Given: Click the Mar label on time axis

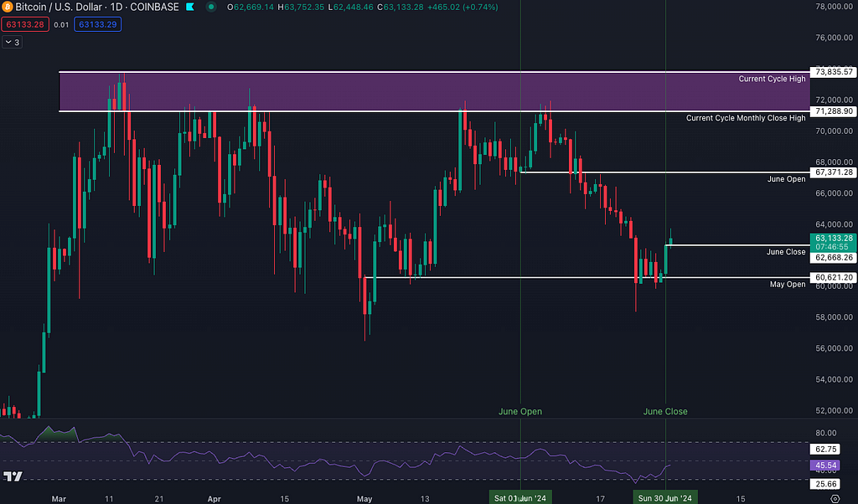Looking at the screenshot, I should pyautogui.click(x=59, y=498).
